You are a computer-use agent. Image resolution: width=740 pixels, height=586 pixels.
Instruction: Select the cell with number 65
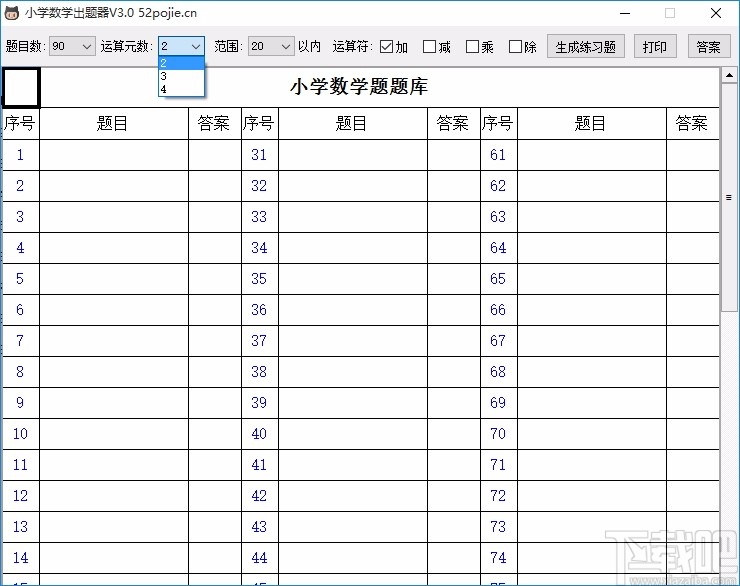pyautogui.click(x=499, y=279)
